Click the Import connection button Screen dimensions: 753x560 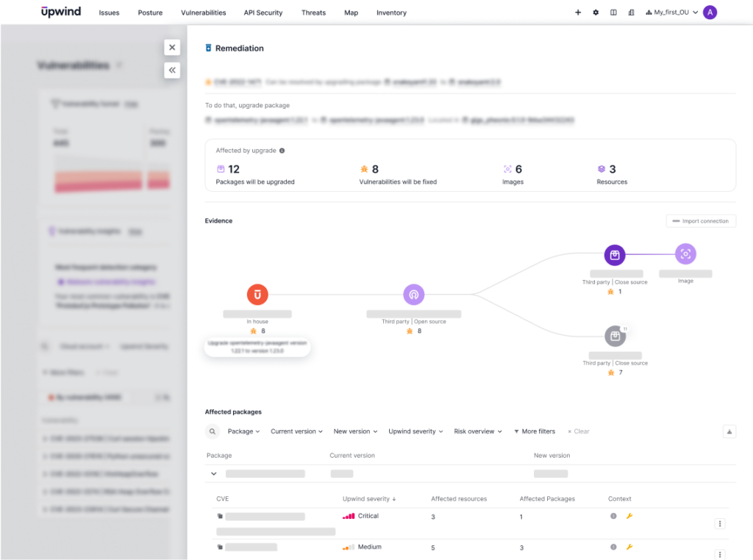click(x=700, y=220)
